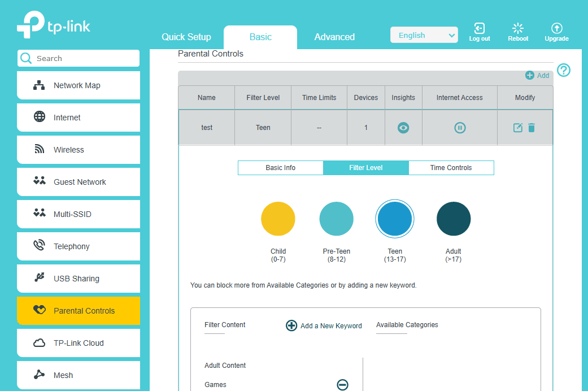Click the Network Map sidebar icon
Screen dimensions: 588x391
tap(39, 85)
